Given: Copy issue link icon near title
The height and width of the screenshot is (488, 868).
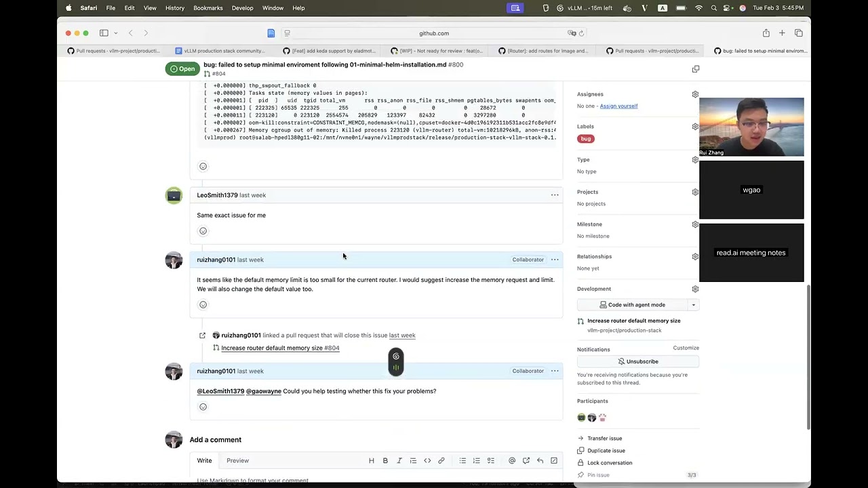Looking at the screenshot, I should tap(695, 69).
